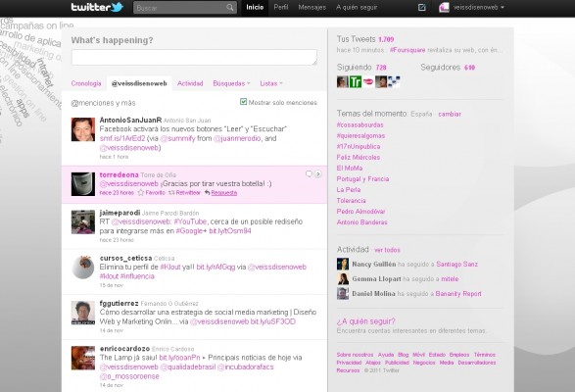Click torredeona's profile picture
This screenshot has height=392, width=575.
83,184
